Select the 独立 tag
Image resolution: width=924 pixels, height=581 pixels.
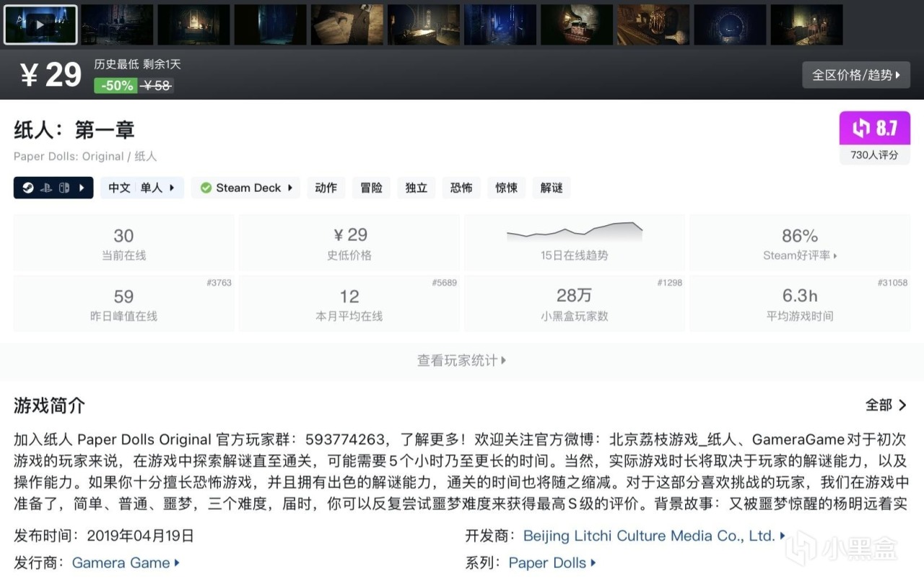pyautogui.click(x=417, y=188)
